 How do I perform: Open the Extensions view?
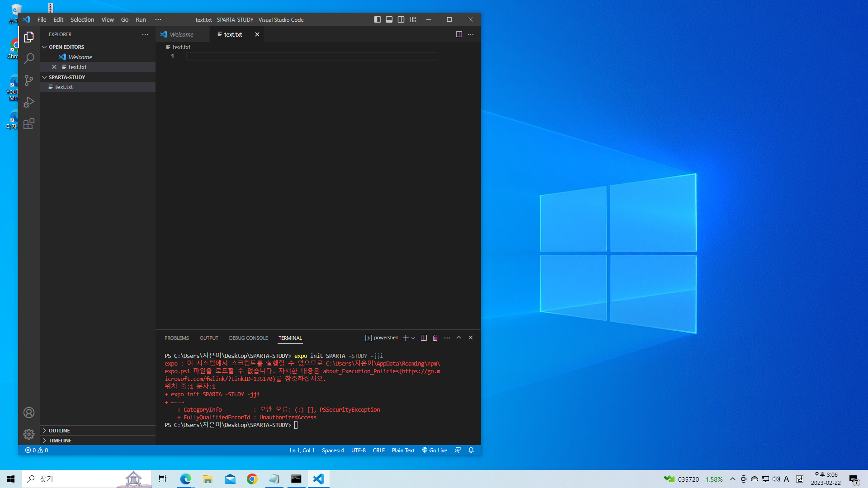coord(29,124)
